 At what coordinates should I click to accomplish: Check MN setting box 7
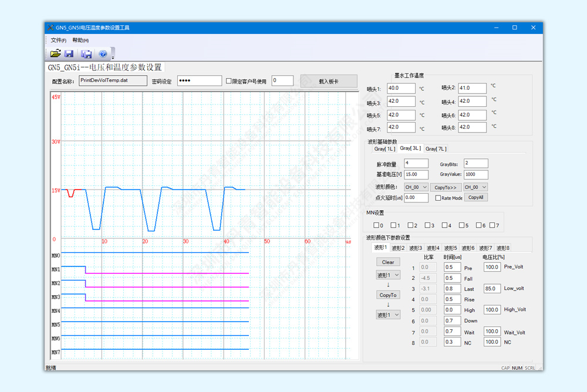[x=492, y=225]
